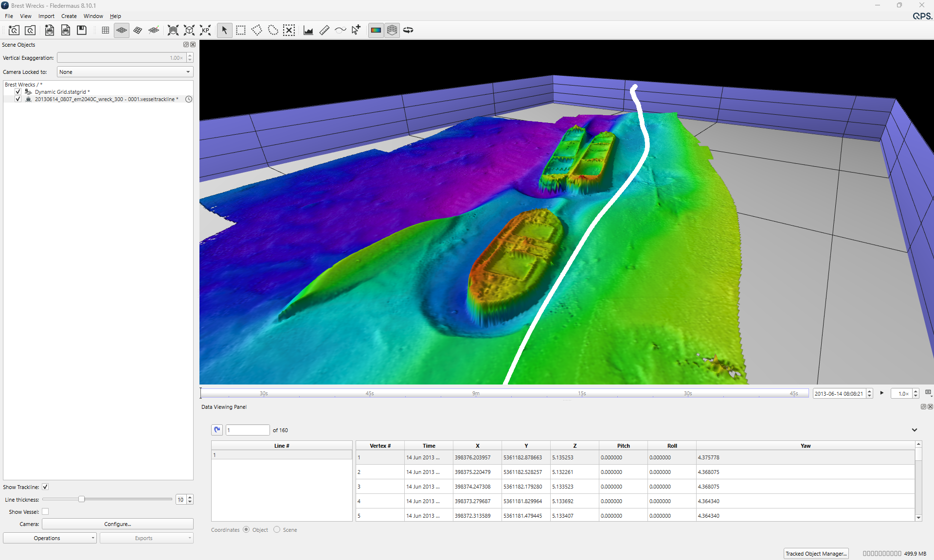Enable the Show Vessel checkbox
The height and width of the screenshot is (560, 934).
45,511
